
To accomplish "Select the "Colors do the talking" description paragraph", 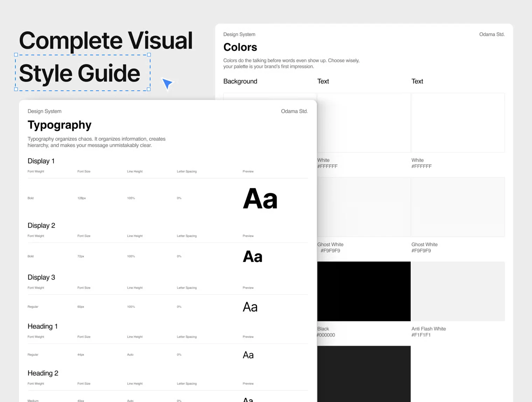I will (x=292, y=63).
